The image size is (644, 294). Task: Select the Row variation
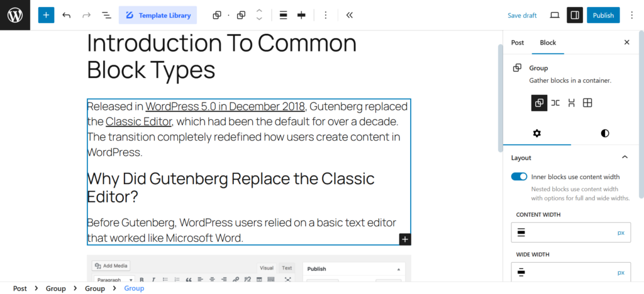click(x=555, y=103)
